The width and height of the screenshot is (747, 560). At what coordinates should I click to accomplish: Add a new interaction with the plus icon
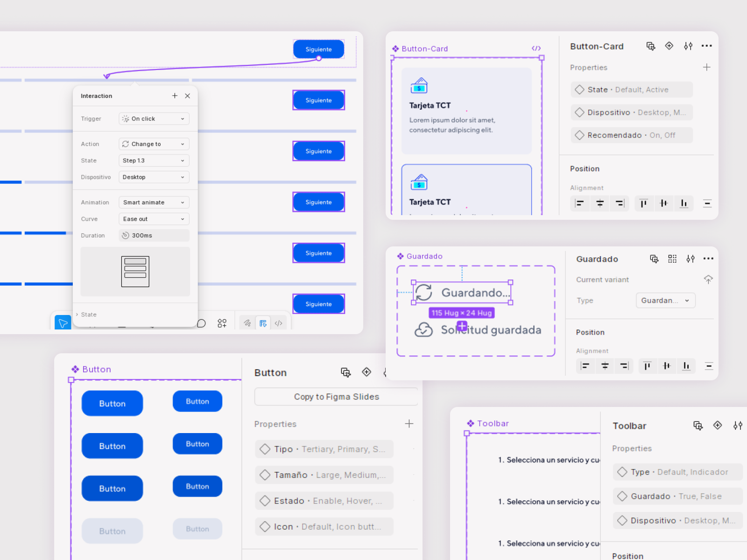click(175, 96)
